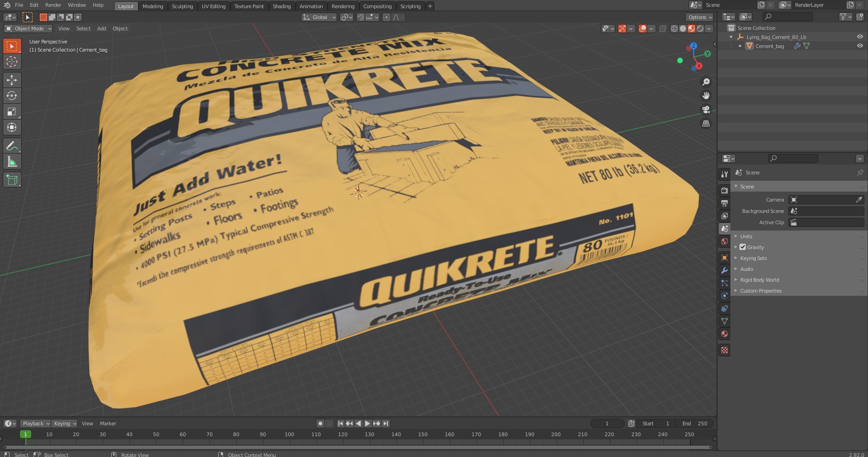Activate the Cursor tool
Viewport: 868px width, 457px height.
coord(12,62)
